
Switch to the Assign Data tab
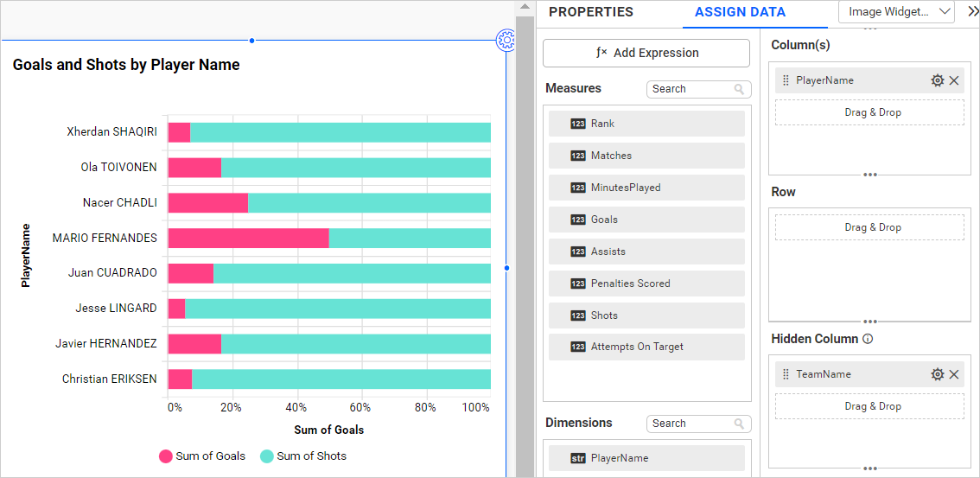click(x=740, y=12)
